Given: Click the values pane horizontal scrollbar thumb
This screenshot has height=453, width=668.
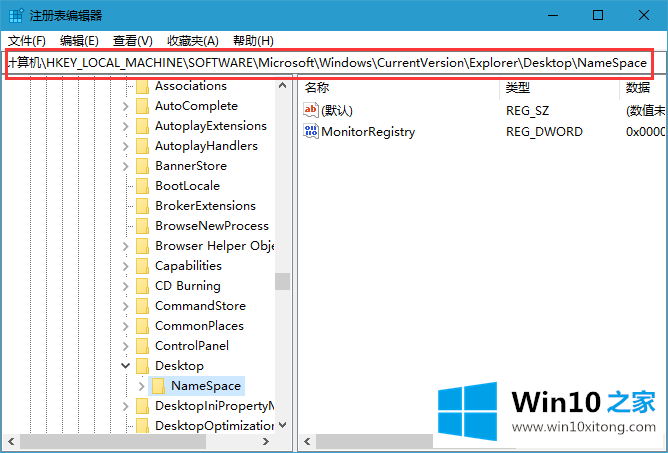Looking at the screenshot, I should 374,441.
